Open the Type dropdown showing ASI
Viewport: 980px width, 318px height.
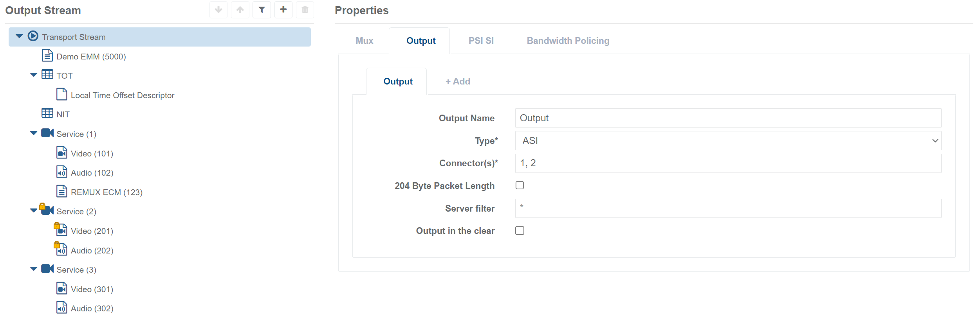click(x=728, y=141)
